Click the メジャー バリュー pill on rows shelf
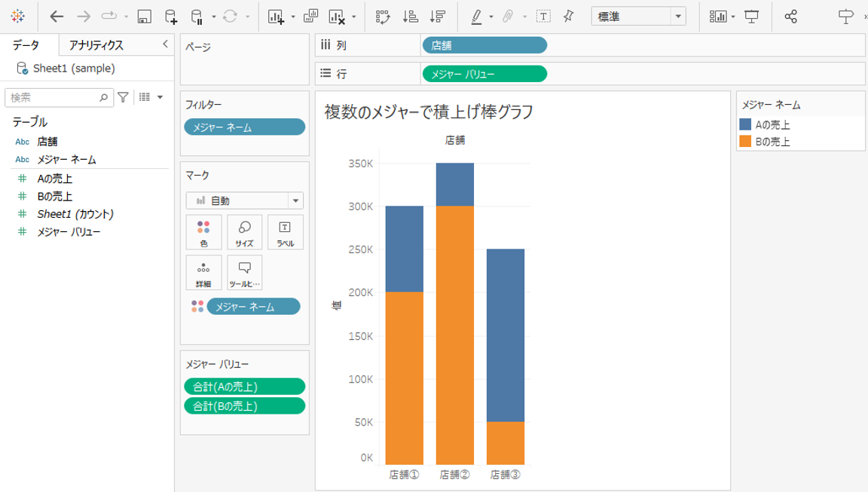This screenshot has height=492, width=868. click(484, 74)
